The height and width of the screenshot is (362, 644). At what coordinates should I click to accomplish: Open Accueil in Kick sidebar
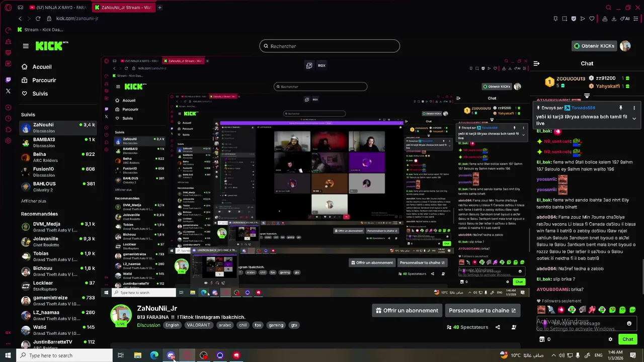36,67
